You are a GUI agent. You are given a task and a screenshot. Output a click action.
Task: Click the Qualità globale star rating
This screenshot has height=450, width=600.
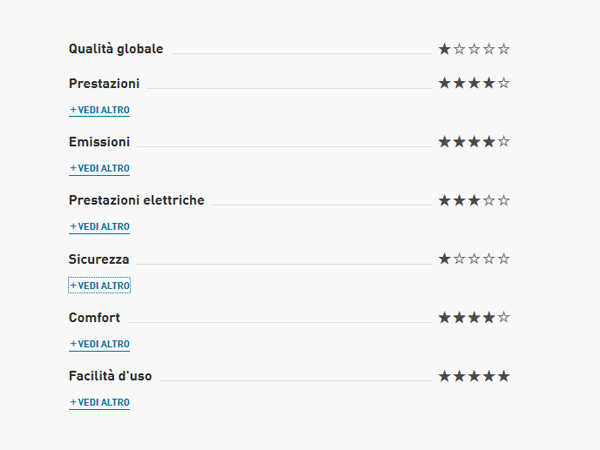click(x=474, y=49)
